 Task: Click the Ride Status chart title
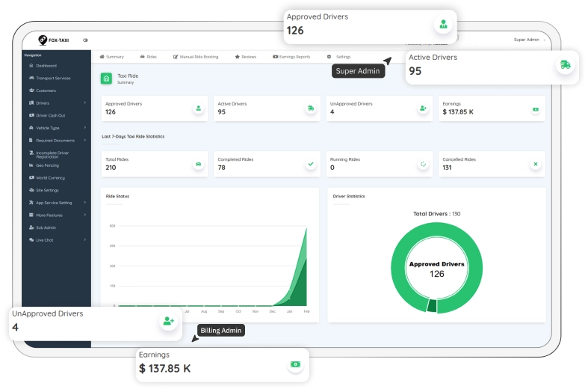click(117, 196)
